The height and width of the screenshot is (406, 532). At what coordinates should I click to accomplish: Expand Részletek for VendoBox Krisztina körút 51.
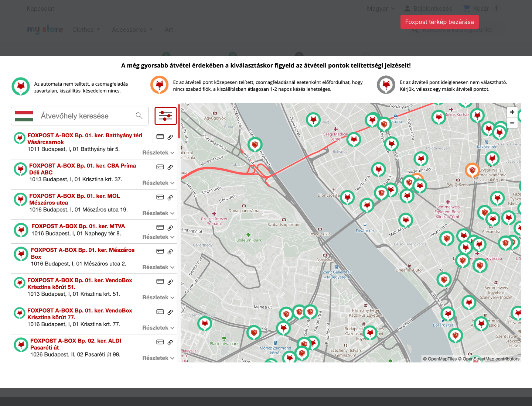coord(158,297)
